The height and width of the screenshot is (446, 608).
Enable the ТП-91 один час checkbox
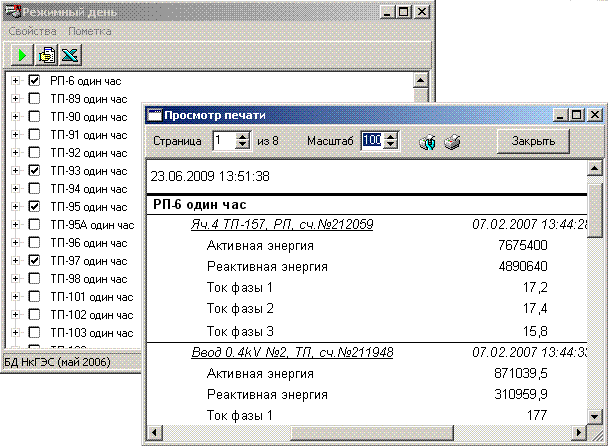coord(34,135)
